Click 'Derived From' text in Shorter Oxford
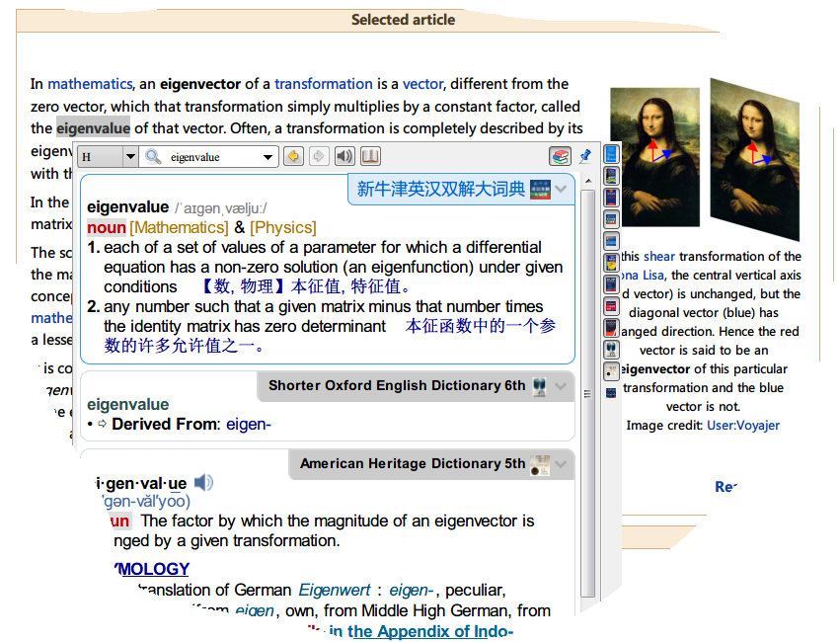Screen dimensions: 840x642 166,424
